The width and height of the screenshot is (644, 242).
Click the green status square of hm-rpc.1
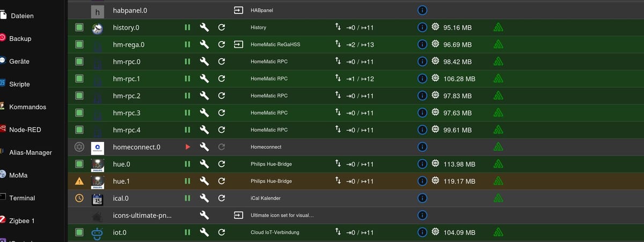(x=79, y=79)
